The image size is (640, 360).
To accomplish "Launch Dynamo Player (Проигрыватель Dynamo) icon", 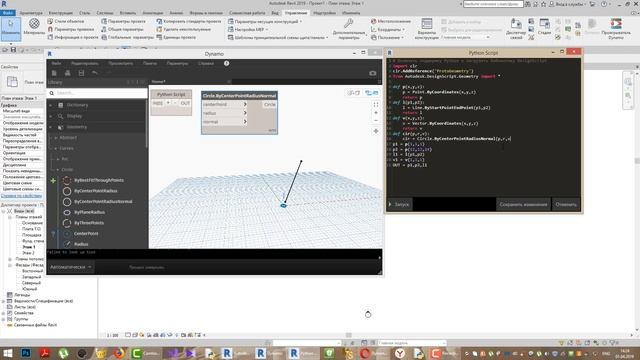I will coord(616,24).
